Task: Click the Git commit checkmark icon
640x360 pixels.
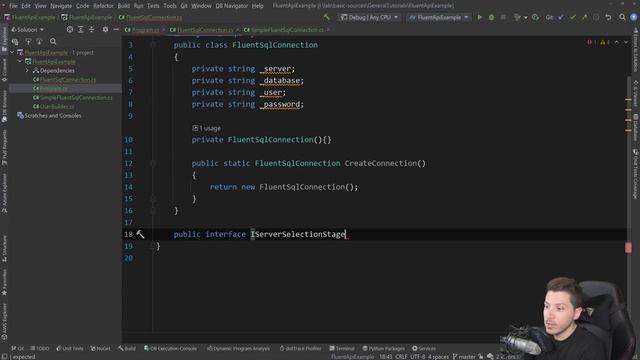Action: point(573,17)
